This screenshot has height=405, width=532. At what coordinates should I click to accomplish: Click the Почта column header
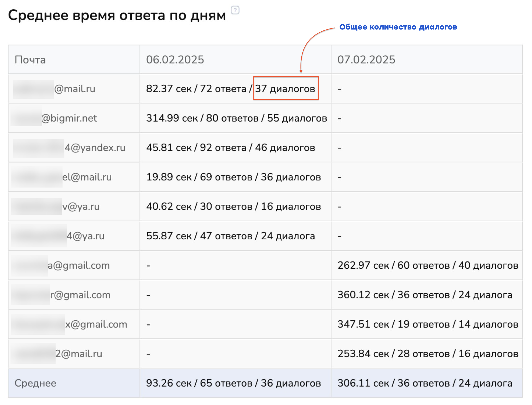tap(30, 59)
